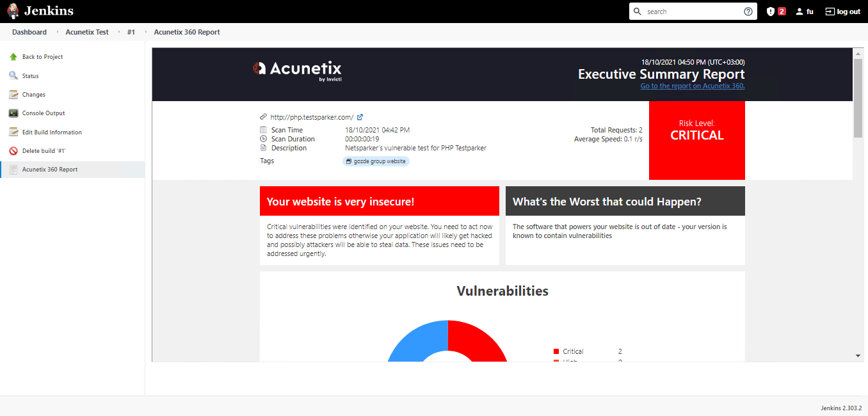Expand the arrow after the #1 breadcrumb
This screenshot has height=416, width=868.
[x=145, y=32]
